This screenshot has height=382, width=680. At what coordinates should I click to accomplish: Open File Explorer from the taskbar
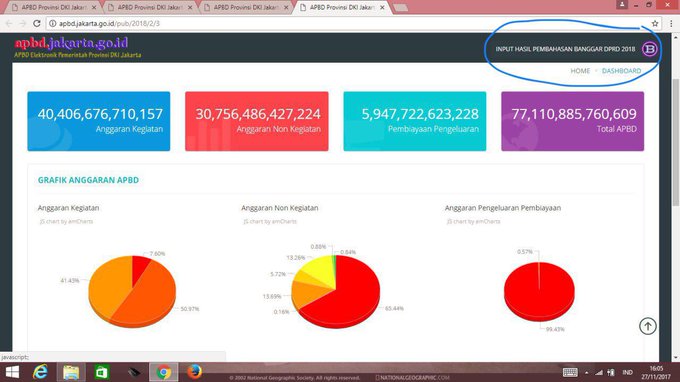(x=71, y=372)
